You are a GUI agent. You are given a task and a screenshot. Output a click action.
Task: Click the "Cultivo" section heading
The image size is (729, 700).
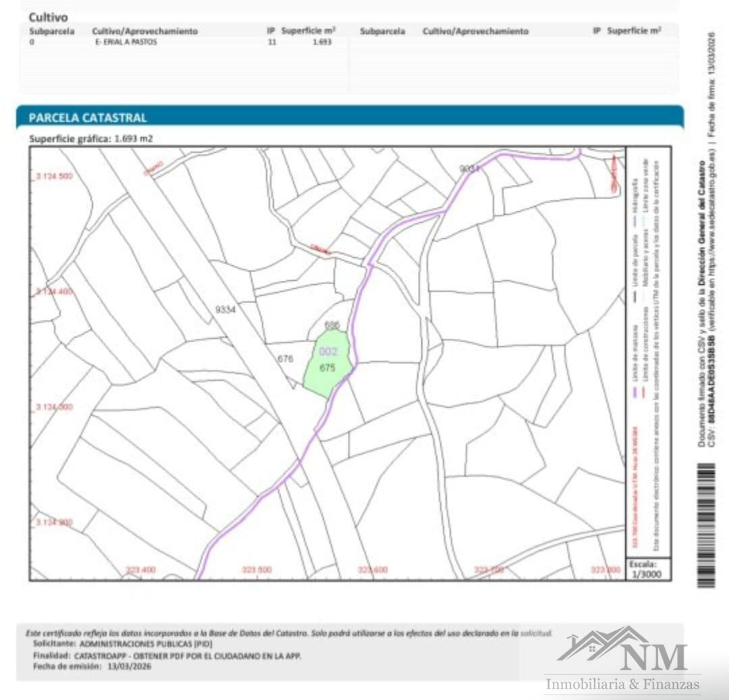point(48,17)
